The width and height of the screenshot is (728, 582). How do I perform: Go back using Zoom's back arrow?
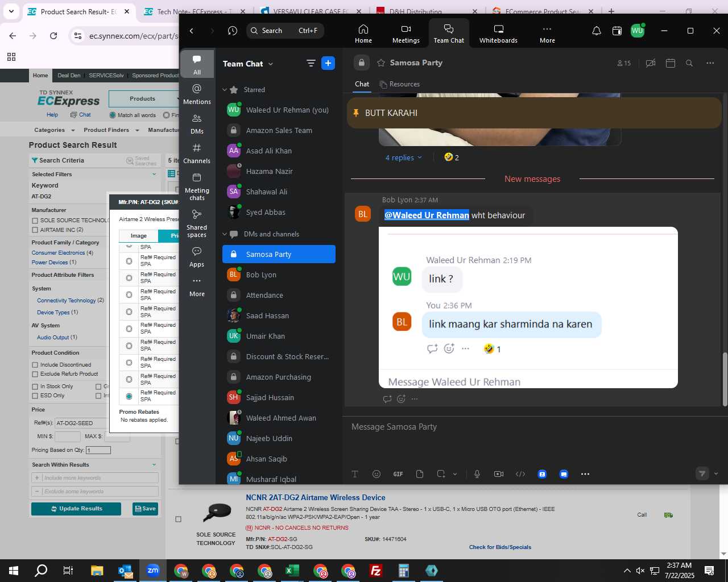pos(192,31)
